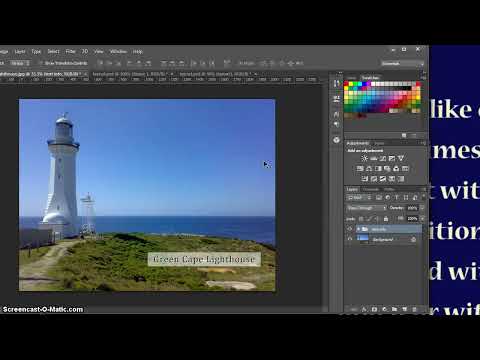Add a Selective Color adjustment

point(392,179)
